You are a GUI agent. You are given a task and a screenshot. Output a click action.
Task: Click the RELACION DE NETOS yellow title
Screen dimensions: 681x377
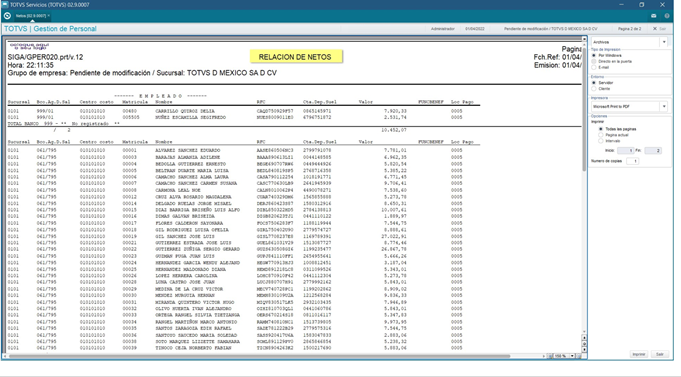pos(295,57)
